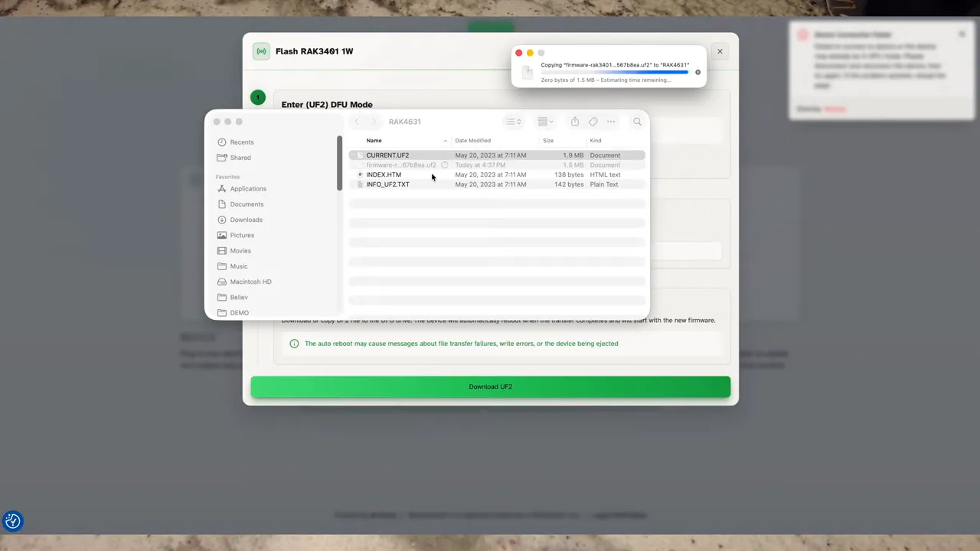Sort files by Size column

[548, 141]
